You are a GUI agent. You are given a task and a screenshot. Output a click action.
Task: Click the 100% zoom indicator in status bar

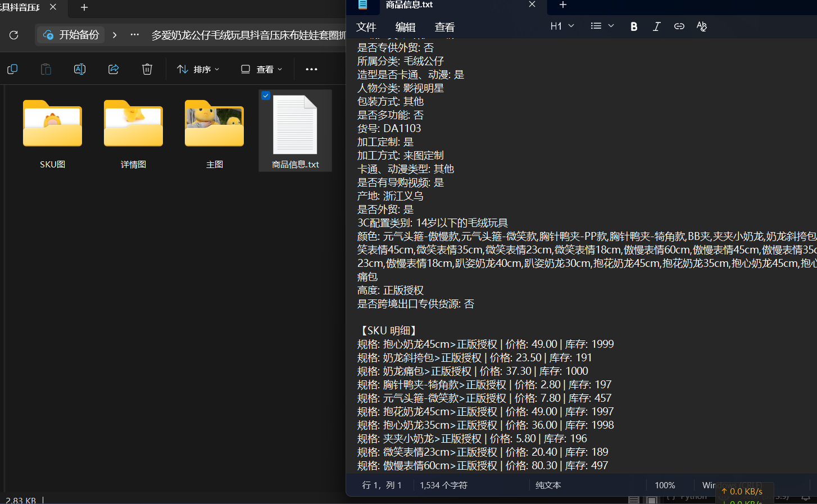click(x=665, y=485)
